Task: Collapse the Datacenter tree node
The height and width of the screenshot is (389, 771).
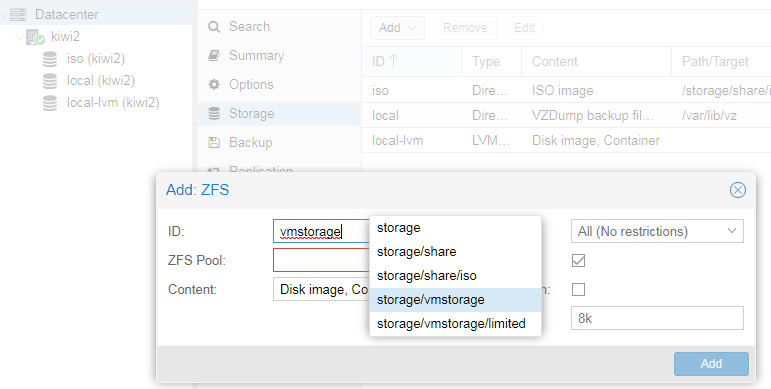Action: coord(4,15)
